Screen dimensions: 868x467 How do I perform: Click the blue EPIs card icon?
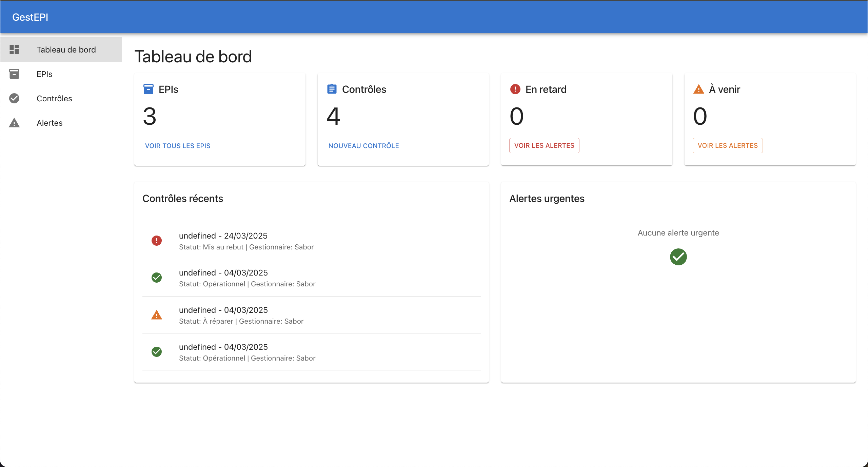click(149, 89)
